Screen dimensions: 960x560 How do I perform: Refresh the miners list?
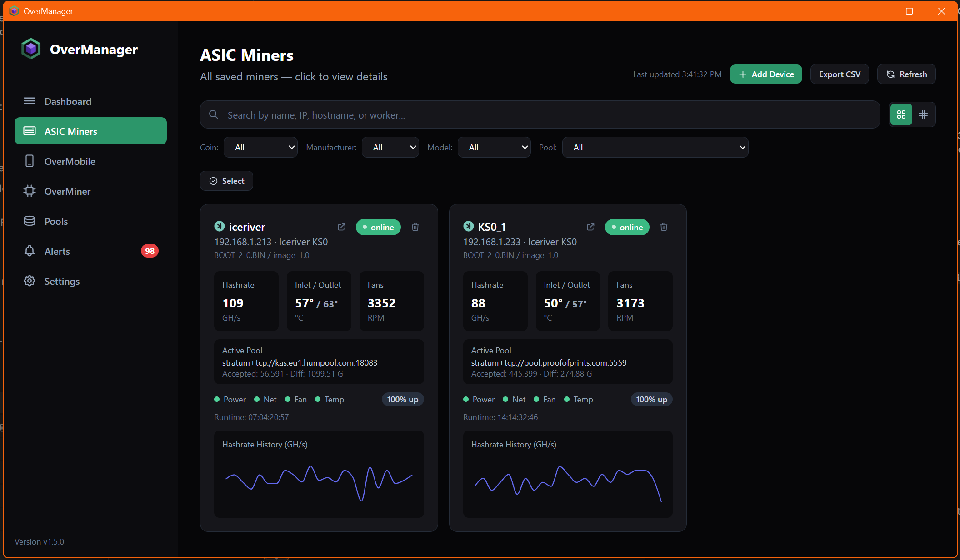pyautogui.click(x=906, y=74)
